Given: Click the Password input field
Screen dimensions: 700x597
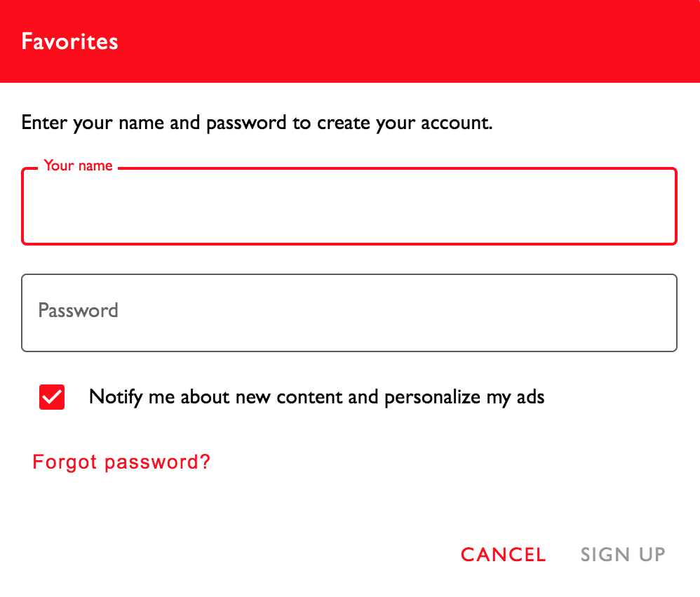Looking at the screenshot, I should coord(349,311).
